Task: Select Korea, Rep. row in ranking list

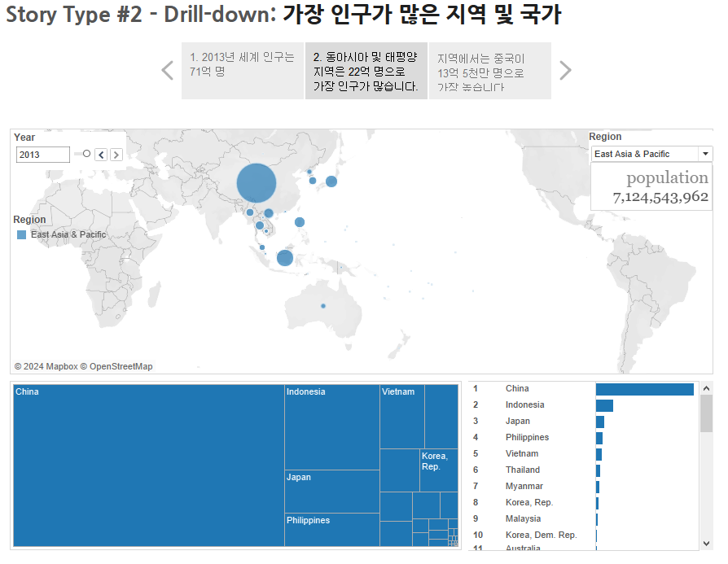Action: click(529, 502)
